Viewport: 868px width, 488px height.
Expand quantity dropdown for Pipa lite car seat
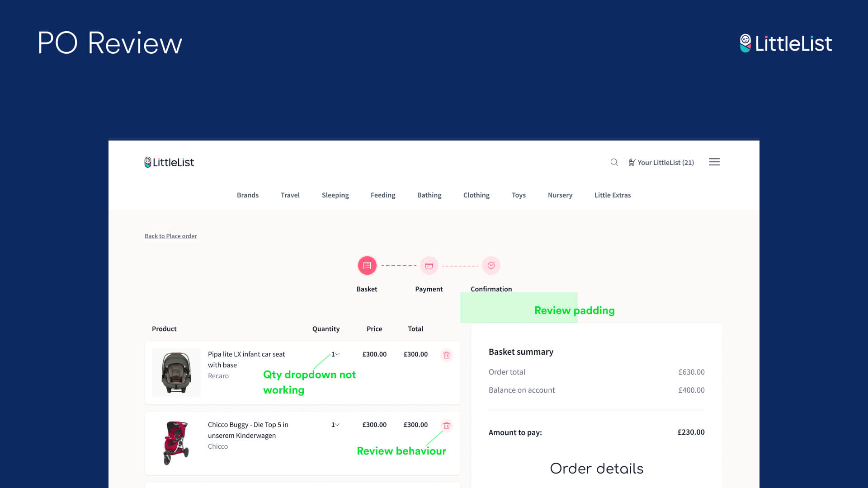pyautogui.click(x=335, y=354)
